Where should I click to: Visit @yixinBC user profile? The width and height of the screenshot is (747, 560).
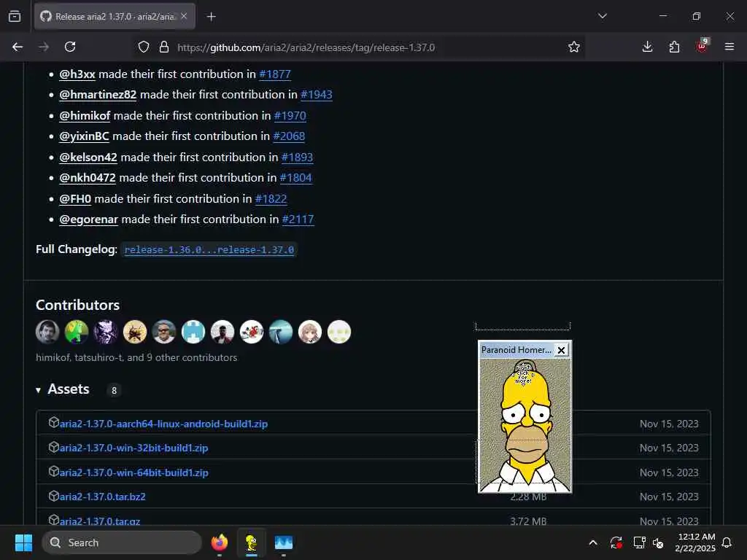tap(85, 136)
